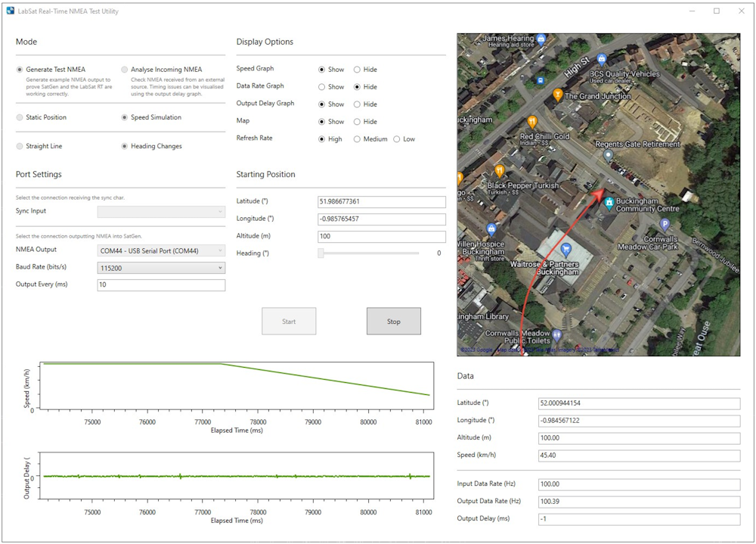Click the James Hearing shop pin on map
Viewport: 756px width, 544px height.
541,38
